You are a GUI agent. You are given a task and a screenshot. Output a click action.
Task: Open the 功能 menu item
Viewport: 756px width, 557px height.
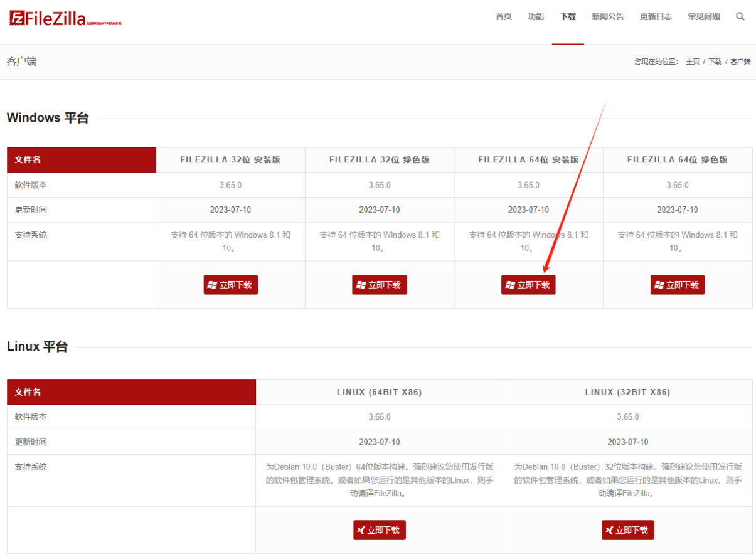[x=536, y=17]
